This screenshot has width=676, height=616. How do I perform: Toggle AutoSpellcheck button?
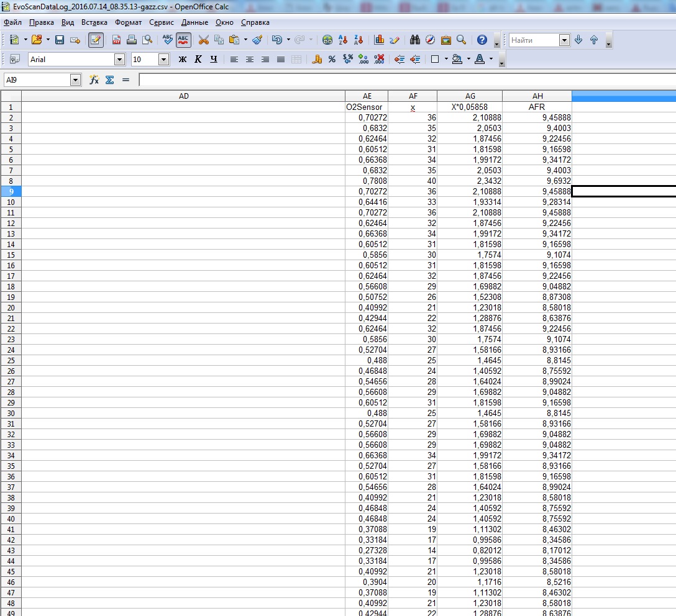tap(183, 40)
